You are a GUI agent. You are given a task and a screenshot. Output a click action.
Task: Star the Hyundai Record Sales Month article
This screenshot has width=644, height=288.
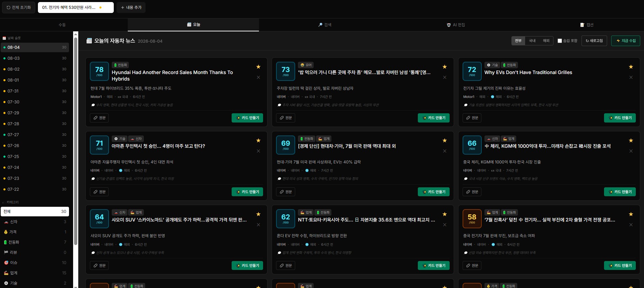click(x=258, y=67)
